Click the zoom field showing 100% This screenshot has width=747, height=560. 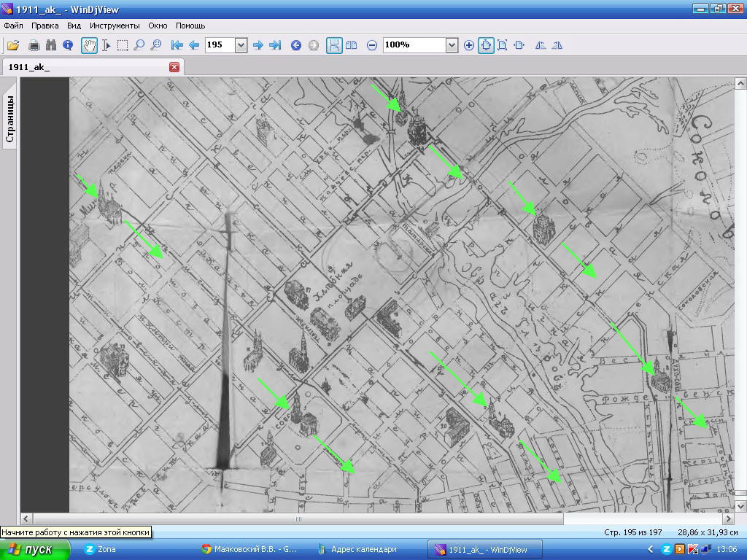pyautogui.click(x=414, y=44)
